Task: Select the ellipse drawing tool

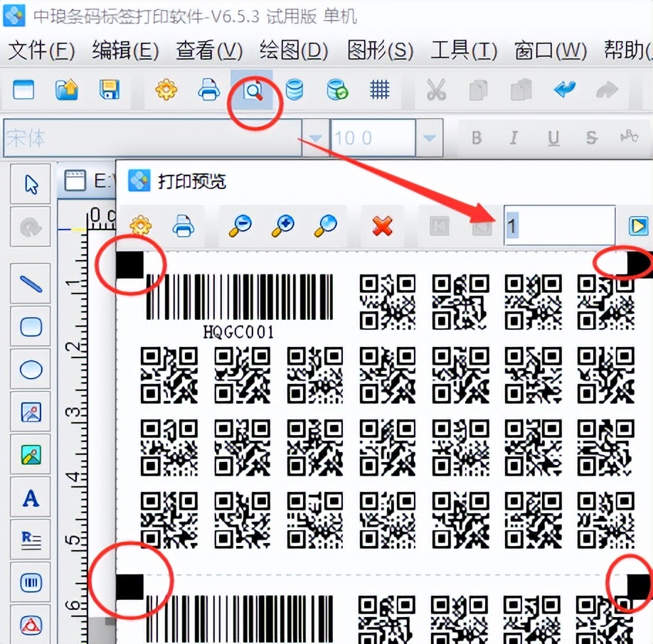Action: 31,370
